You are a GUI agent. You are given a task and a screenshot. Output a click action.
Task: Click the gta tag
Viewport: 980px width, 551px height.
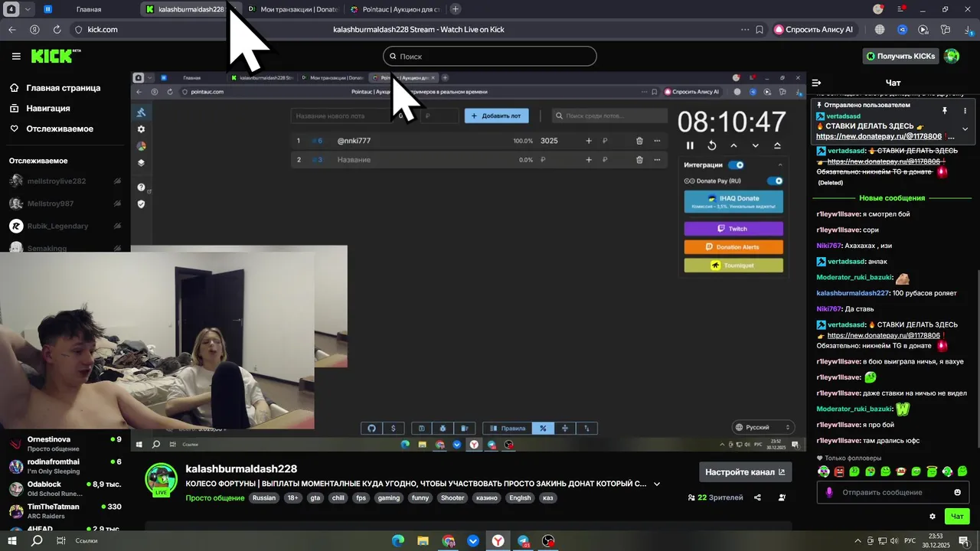[315, 497]
